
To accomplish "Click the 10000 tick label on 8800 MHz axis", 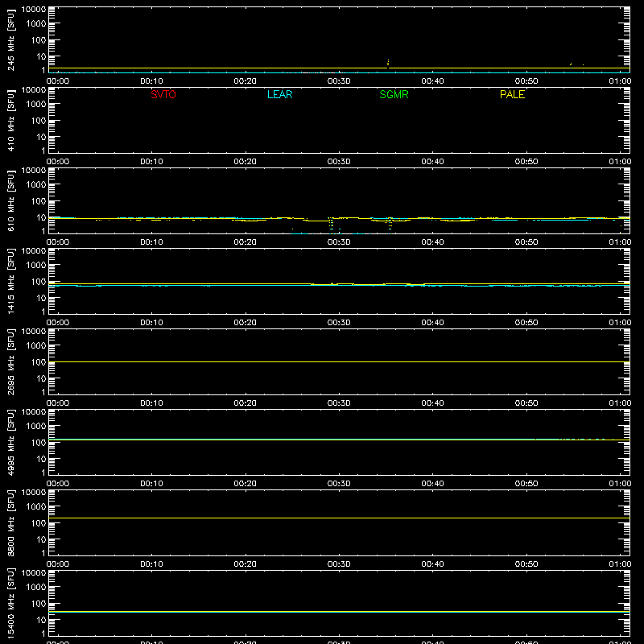I will [34, 493].
